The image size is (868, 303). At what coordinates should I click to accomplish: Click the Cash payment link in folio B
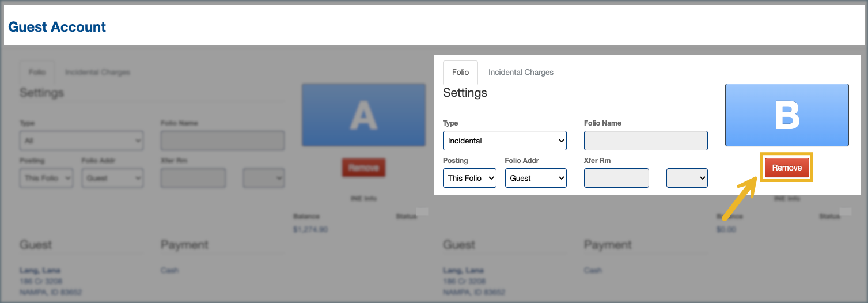click(x=593, y=270)
